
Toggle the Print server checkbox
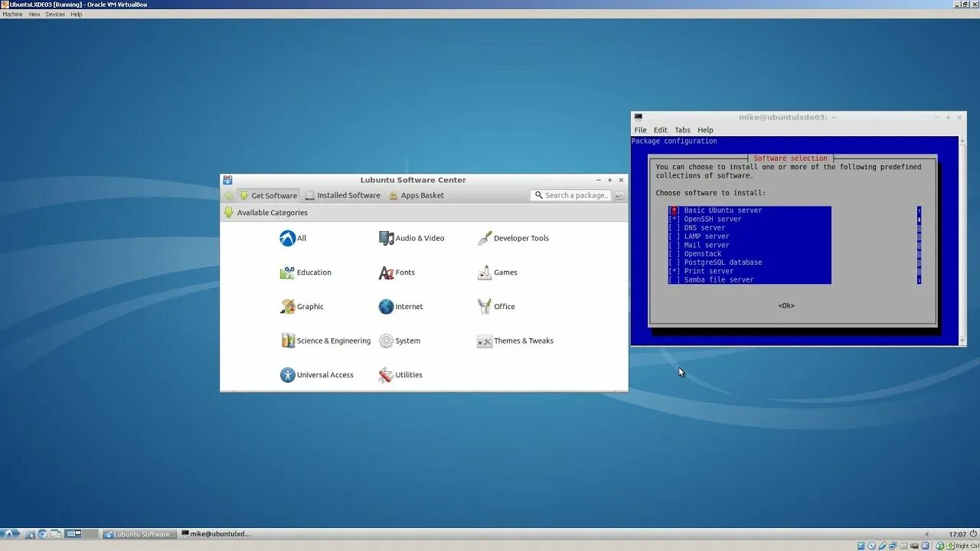coord(675,271)
